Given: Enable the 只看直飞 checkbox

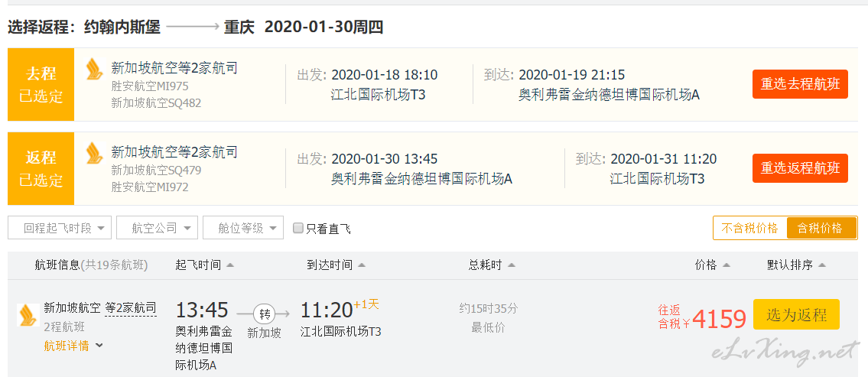Looking at the screenshot, I should tap(298, 228).
